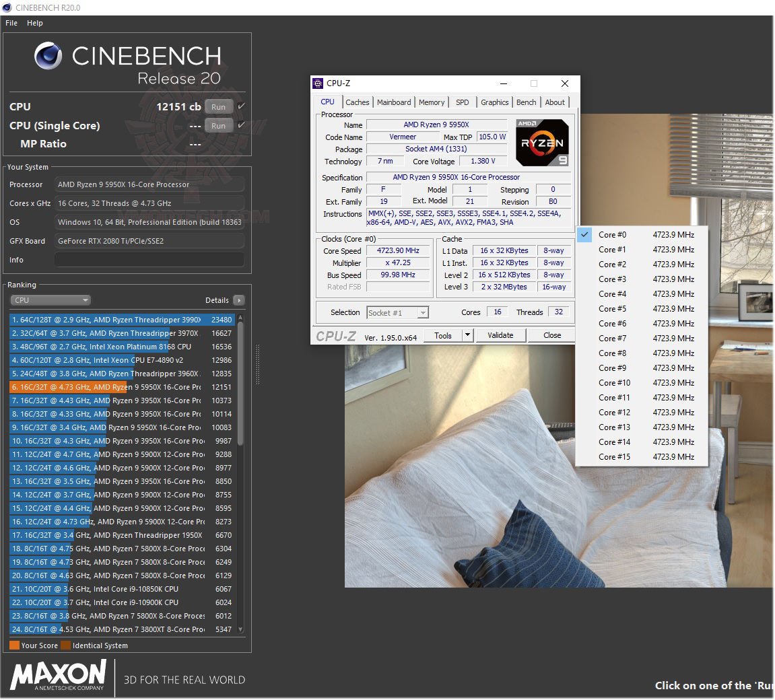Screen dimensions: 775x700
Task: Switch to the Memory tab
Action: 432,102
